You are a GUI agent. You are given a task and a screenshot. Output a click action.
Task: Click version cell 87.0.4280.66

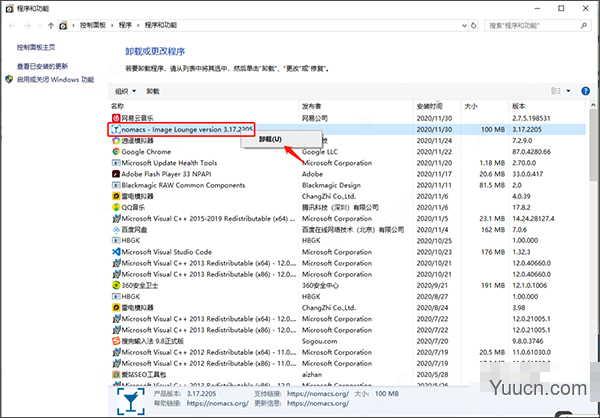532,152
